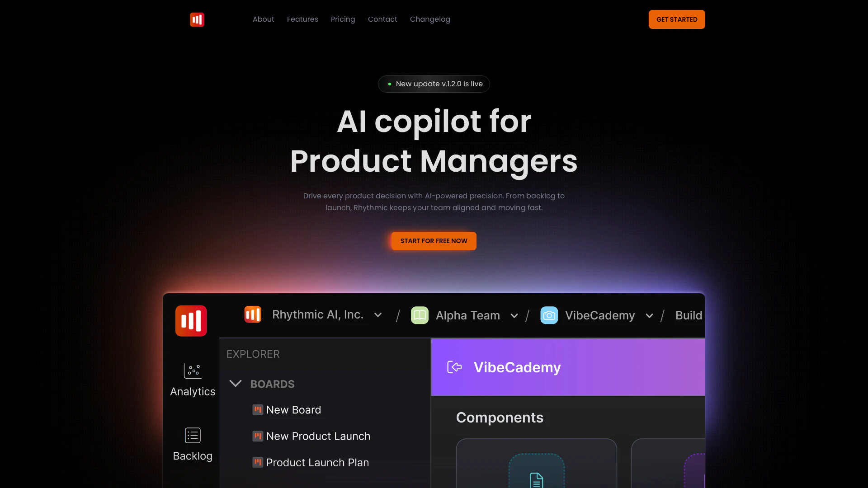Collapse the BOARDS section chevron
Screen dimensions: 868x488
[x=236, y=384]
